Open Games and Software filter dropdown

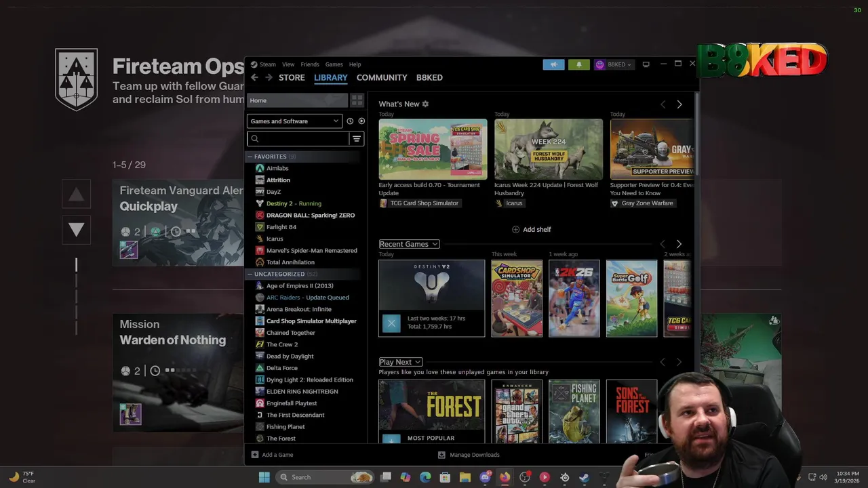(x=294, y=121)
